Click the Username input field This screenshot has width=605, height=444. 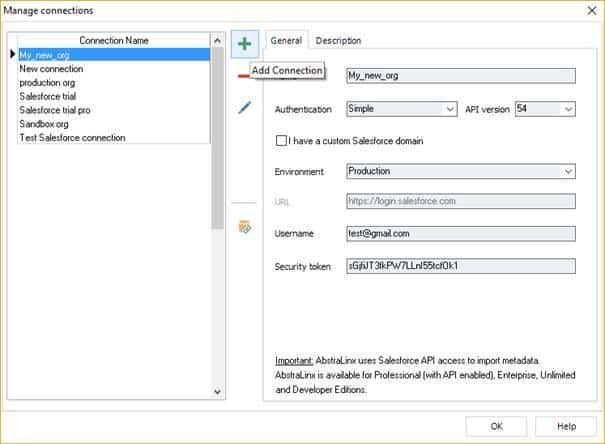click(460, 234)
